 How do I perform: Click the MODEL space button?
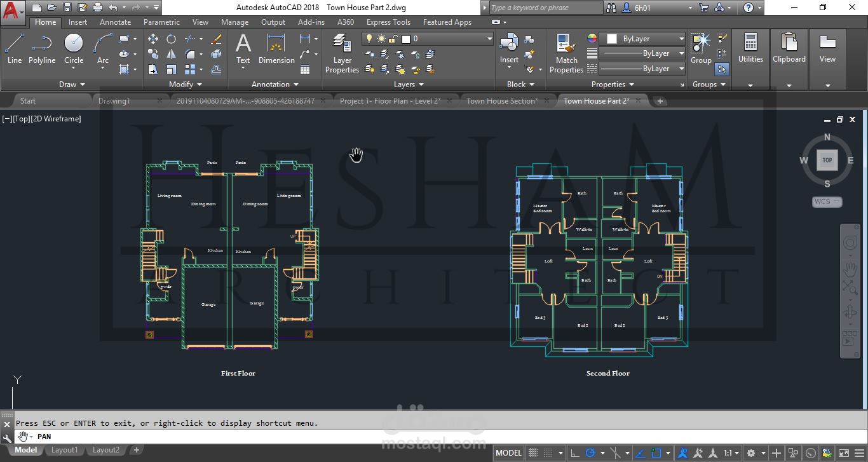[508, 453]
